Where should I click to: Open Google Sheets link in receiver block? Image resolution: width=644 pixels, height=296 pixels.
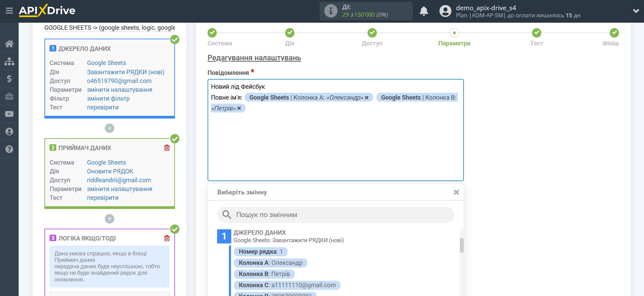click(x=106, y=163)
